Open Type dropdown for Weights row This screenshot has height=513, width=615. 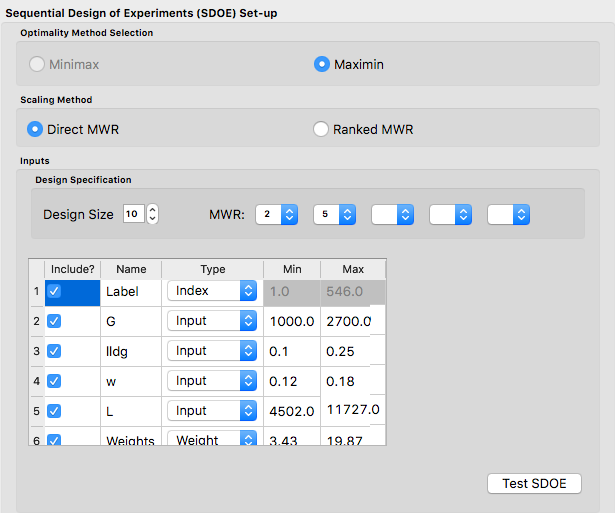coord(211,438)
